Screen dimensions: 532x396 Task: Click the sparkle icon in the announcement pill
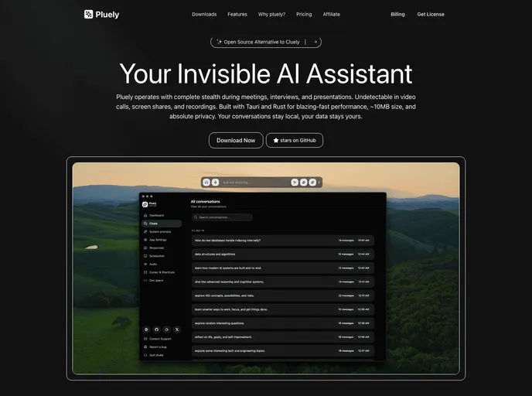pyautogui.click(x=220, y=42)
